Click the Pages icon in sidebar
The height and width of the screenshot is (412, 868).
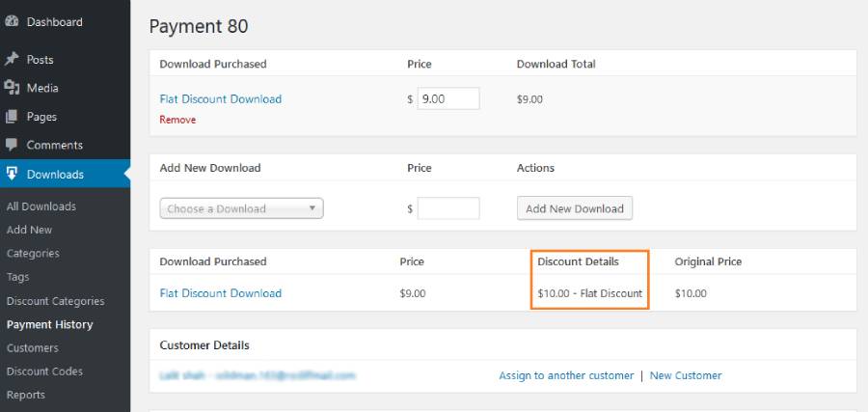click(13, 117)
